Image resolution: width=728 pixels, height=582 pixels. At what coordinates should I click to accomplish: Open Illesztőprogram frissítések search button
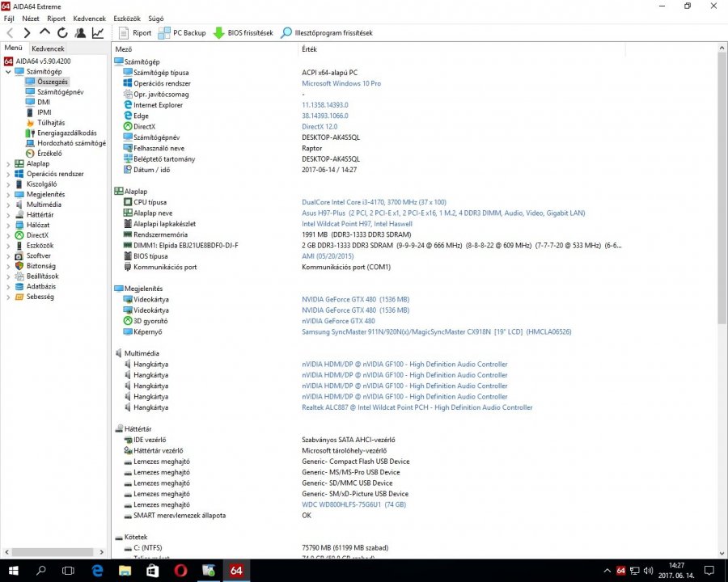coord(327,33)
